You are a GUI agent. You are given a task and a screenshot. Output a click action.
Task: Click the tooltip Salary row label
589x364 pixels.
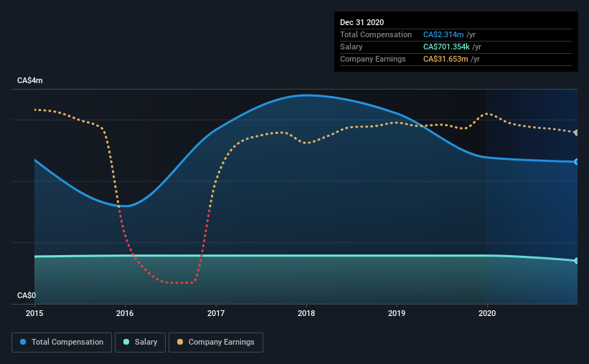352,47
